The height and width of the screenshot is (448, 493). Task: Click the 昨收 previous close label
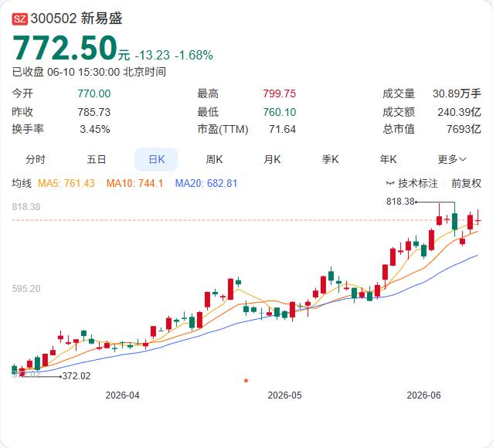click(x=22, y=112)
